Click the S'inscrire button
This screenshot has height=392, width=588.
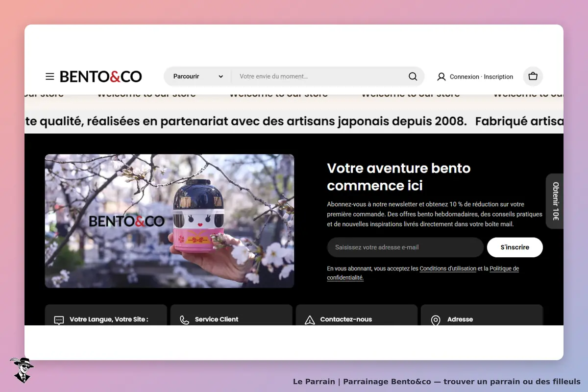515,247
